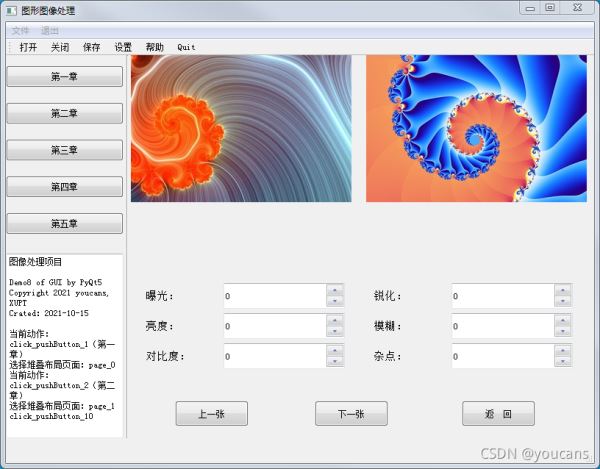Open 帮助 from the toolbar

coord(154,47)
